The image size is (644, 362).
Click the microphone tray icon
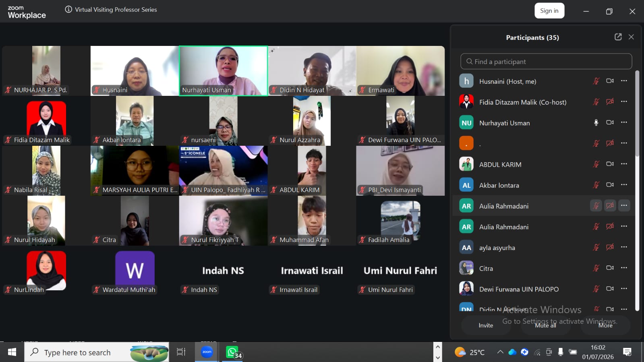(x=560, y=352)
